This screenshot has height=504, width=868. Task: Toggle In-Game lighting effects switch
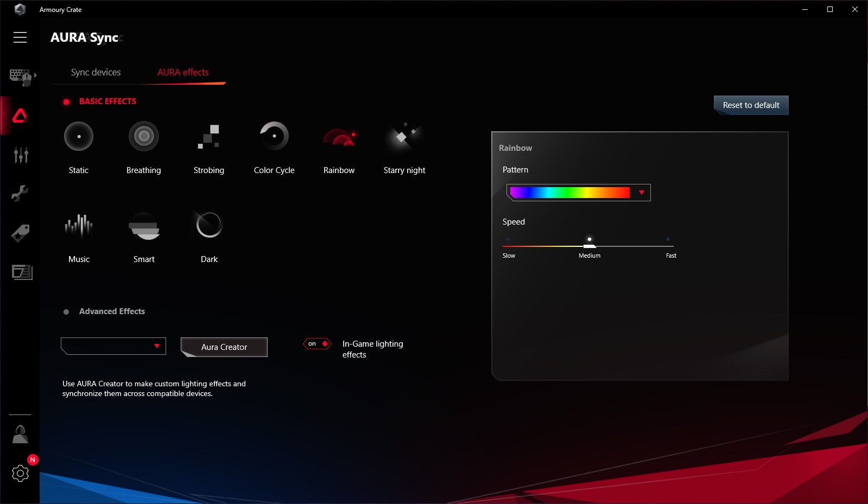(x=318, y=344)
